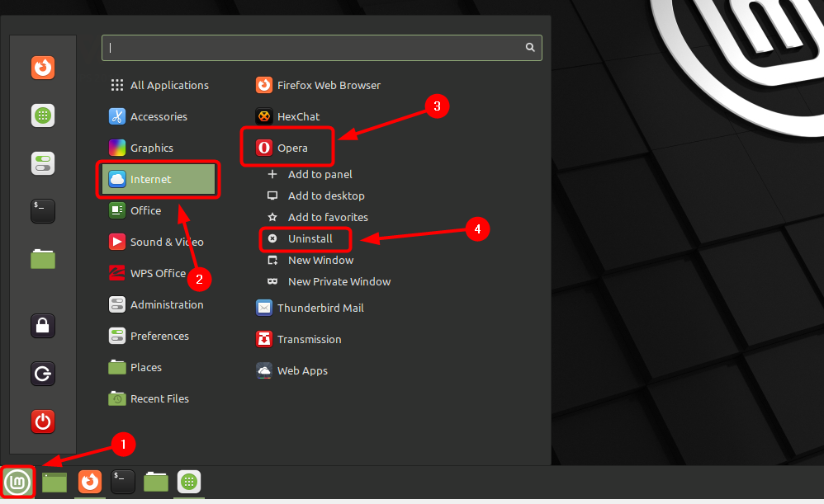Launch Terminal from the bottom panel
This screenshot has width=824, height=504.
pos(123,482)
